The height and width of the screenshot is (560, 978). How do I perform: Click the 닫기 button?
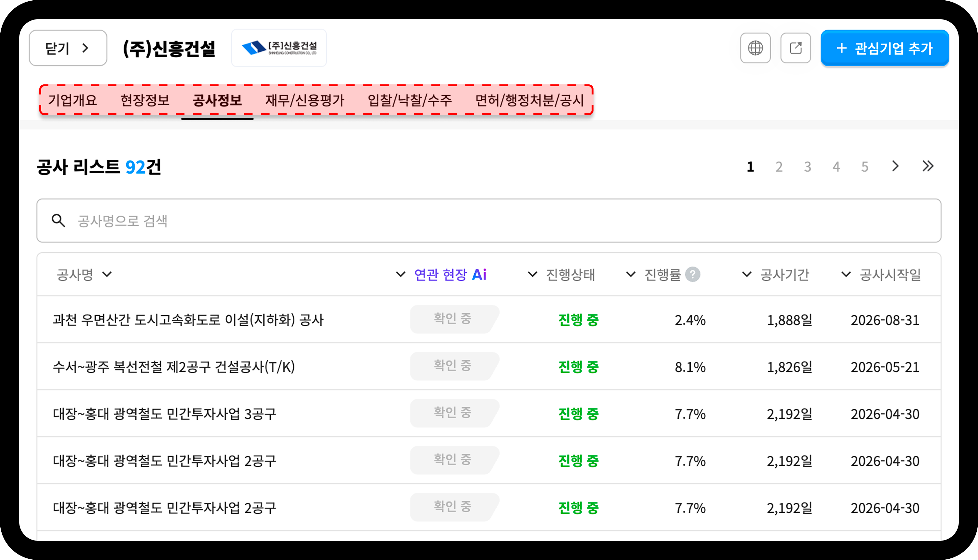68,48
